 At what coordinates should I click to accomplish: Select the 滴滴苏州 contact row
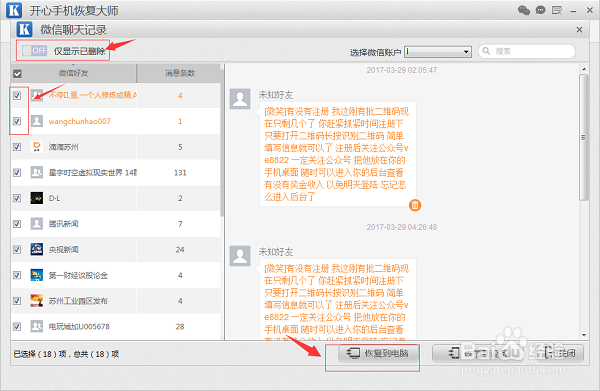tap(116, 147)
